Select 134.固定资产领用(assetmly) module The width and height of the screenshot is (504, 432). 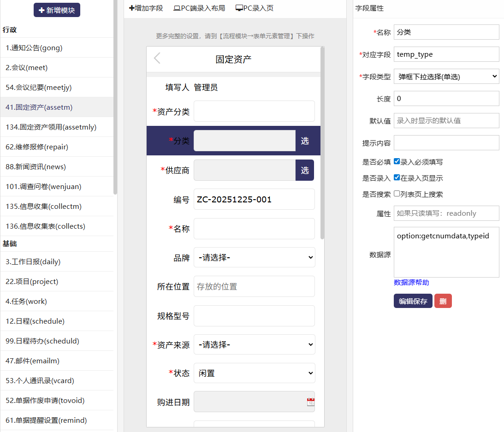(51, 127)
